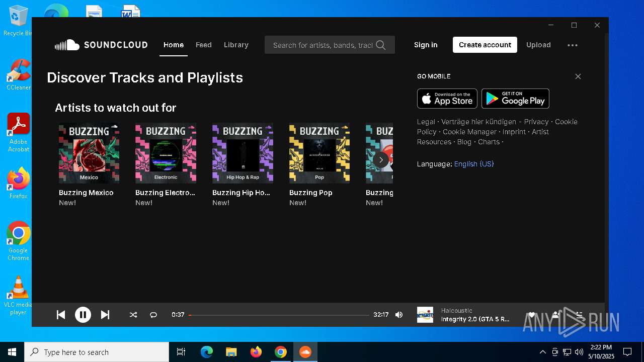Open the notifications action center
Viewport: 644px width, 362px height.
(627, 352)
